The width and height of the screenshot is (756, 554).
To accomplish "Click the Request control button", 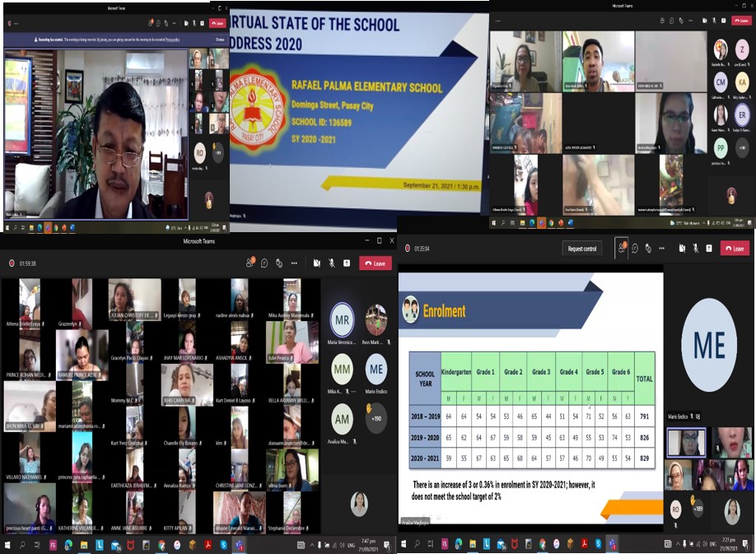I will (584, 249).
